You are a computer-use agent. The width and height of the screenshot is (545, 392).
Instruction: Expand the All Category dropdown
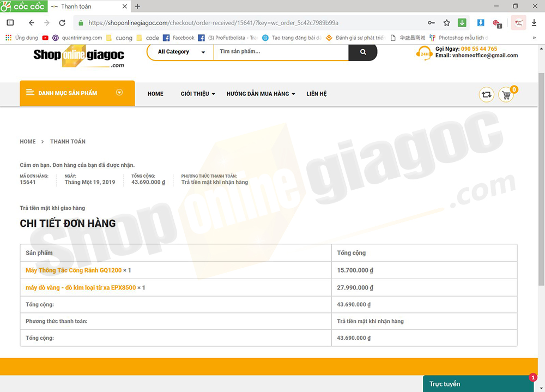point(181,52)
